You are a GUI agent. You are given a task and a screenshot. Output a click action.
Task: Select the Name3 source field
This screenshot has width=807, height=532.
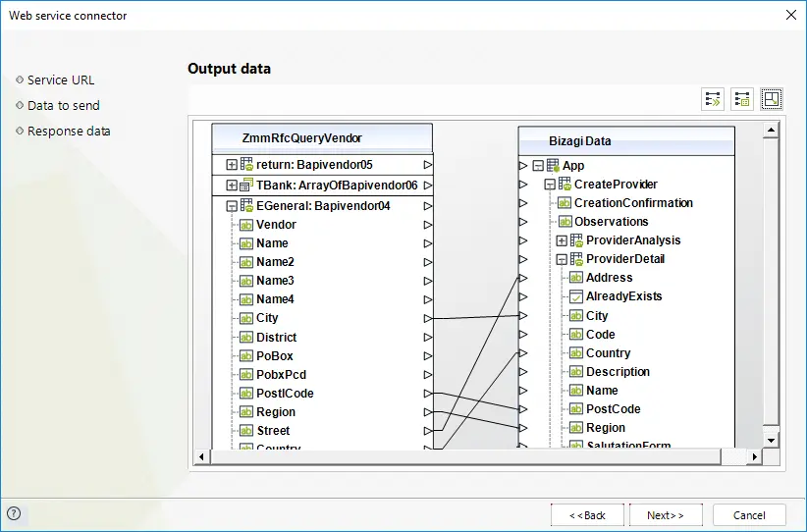click(275, 281)
